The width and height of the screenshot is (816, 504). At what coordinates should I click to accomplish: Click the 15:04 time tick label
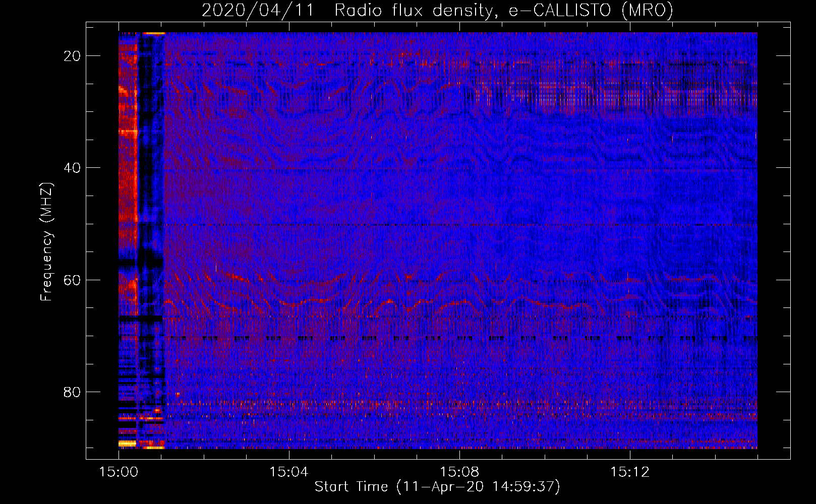tap(288, 472)
